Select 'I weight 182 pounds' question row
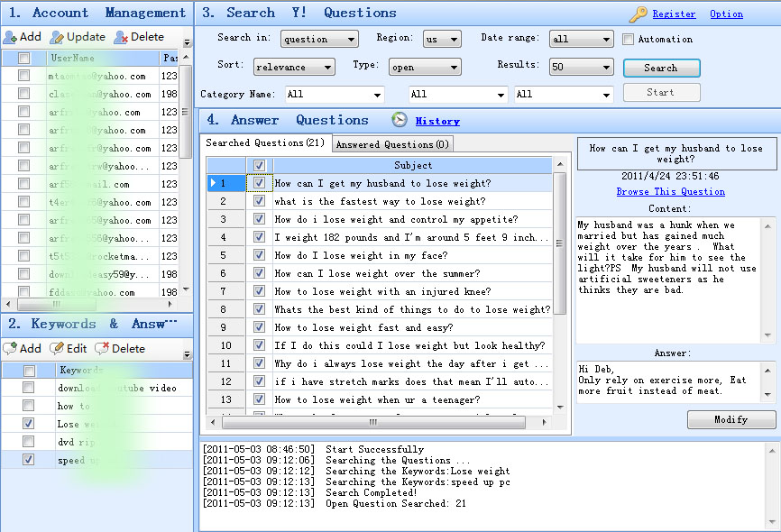Screen dimensions: 781x532 pyautogui.click(x=411, y=237)
